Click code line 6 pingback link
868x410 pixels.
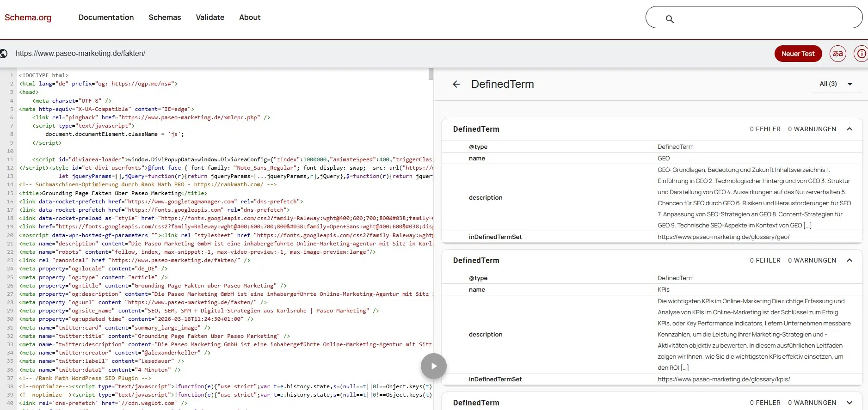[x=151, y=117]
